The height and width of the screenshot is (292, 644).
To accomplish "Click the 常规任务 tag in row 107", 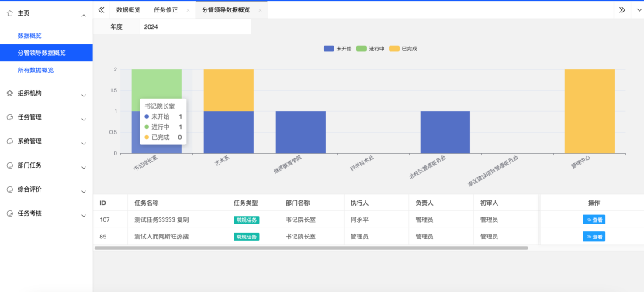I will tap(247, 220).
